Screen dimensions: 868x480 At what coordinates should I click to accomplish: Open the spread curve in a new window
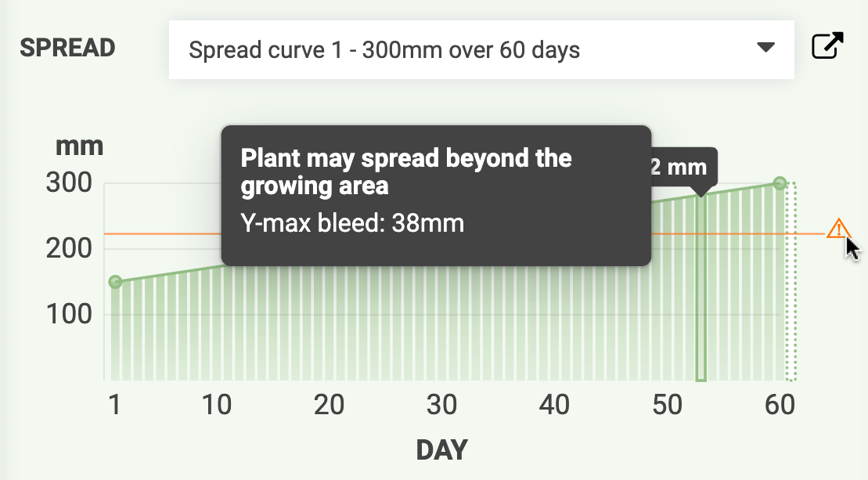click(827, 46)
